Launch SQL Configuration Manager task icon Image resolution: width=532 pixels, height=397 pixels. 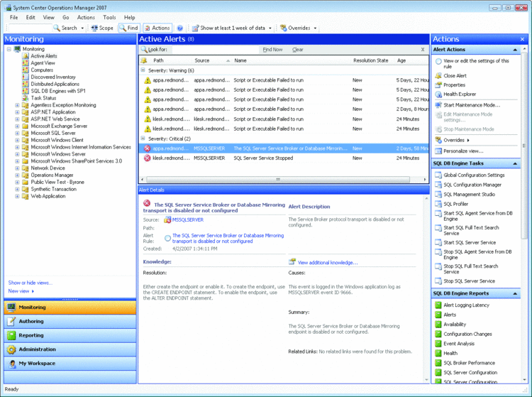(x=438, y=185)
